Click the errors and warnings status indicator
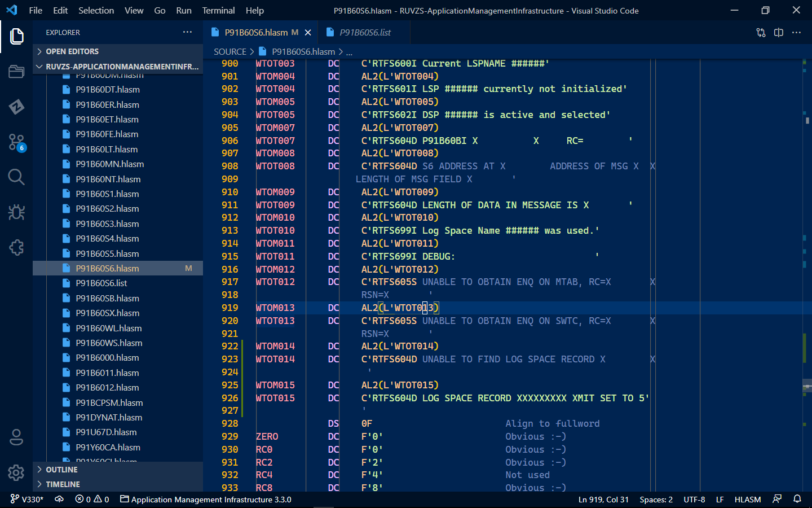This screenshot has width=812, height=508. (x=91, y=500)
